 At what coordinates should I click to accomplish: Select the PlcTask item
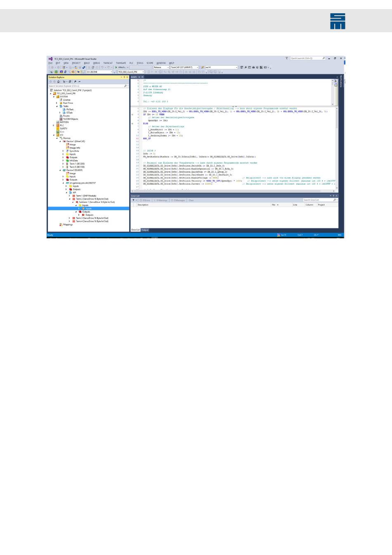pyautogui.click(x=70, y=109)
